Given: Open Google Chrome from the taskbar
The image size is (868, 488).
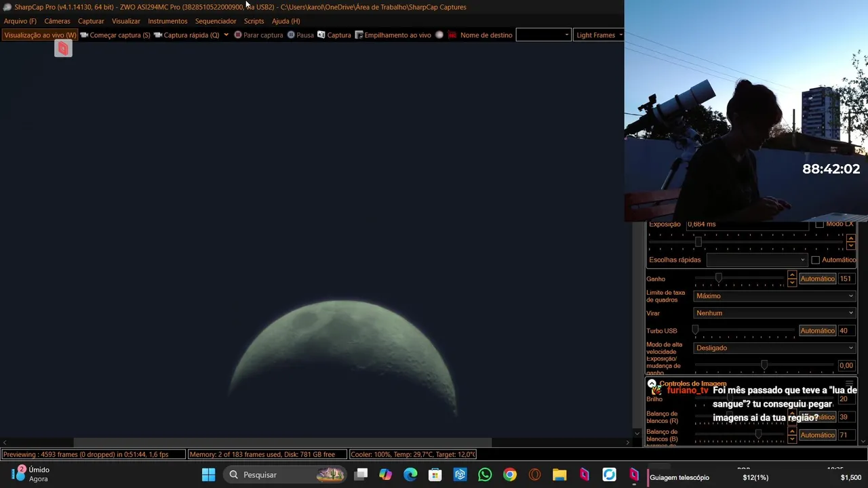Looking at the screenshot, I should pos(510,474).
